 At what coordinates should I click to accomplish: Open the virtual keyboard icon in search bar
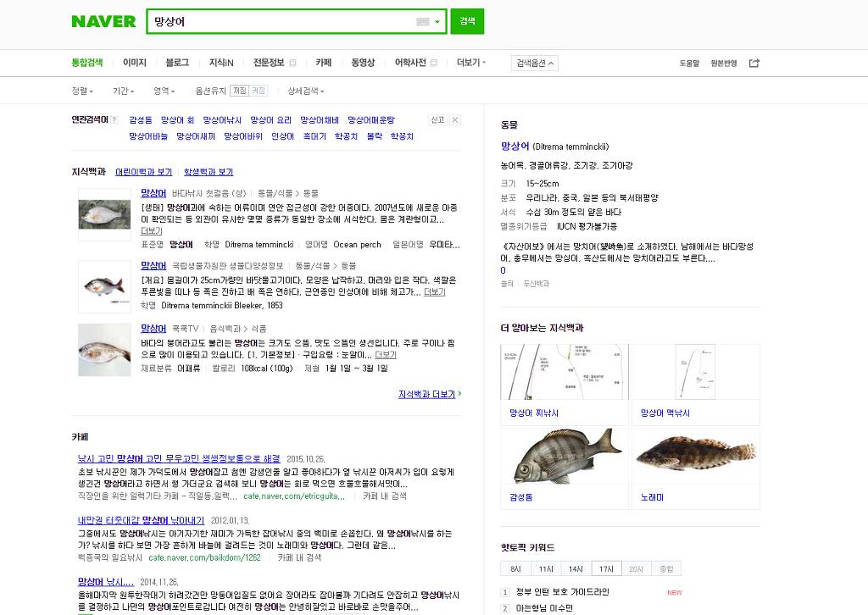pyautogui.click(x=423, y=21)
